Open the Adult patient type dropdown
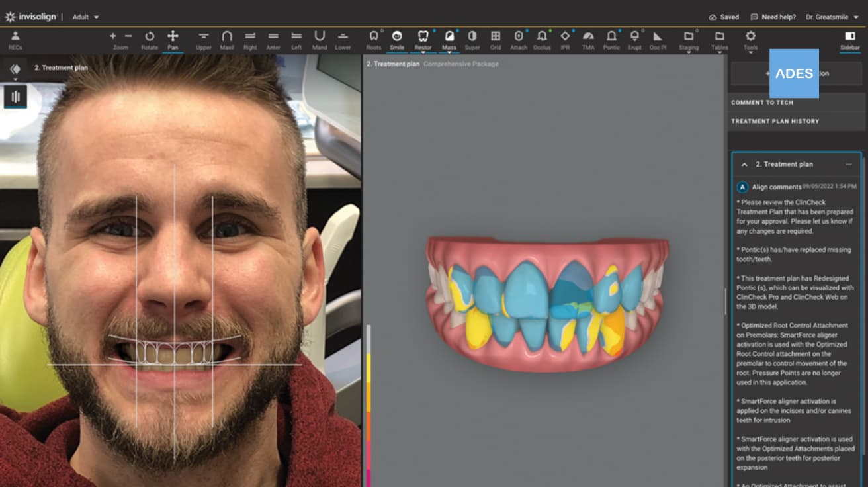This screenshot has width=868, height=487. [x=85, y=17]
